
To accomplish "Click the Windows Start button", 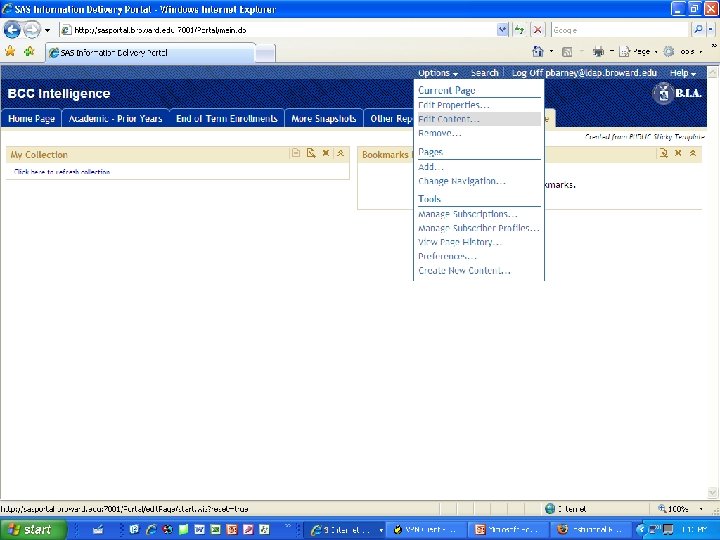I will [33, 529].
